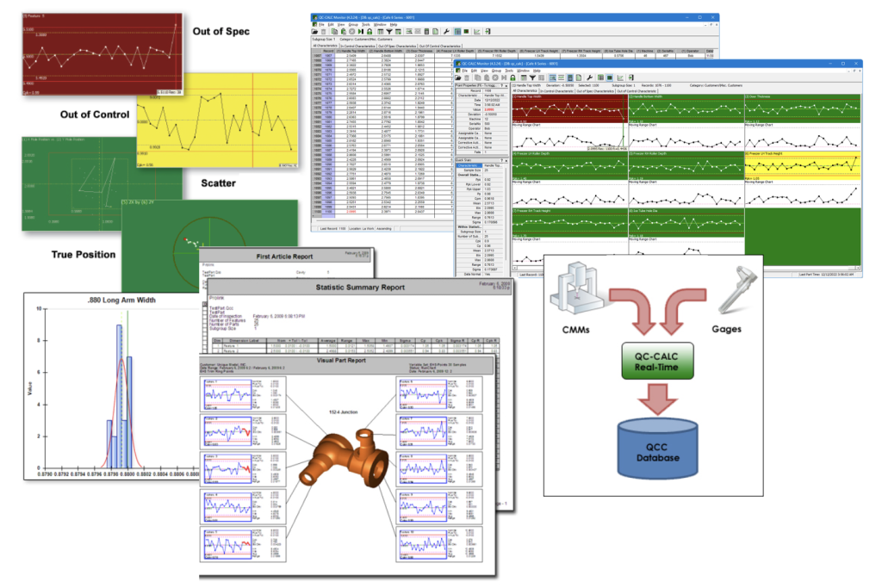882x588 pixels.
Task: Click the open folder icon in front window toolbar
Action: (460, 77)
